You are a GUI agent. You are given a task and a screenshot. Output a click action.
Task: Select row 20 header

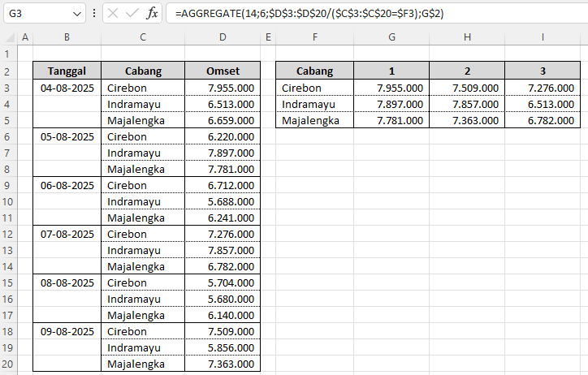(7, 364)
